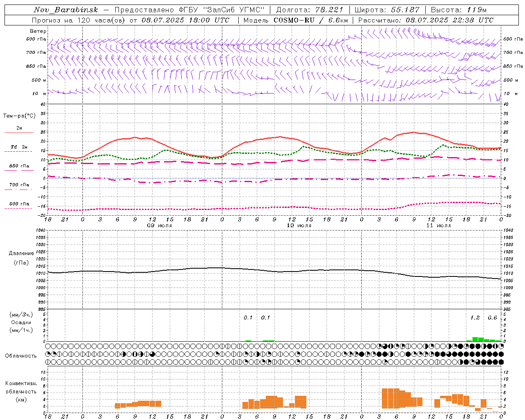Click the text "Предоставлено ФГБУ ЗапСиб УГМС"

[189, 10]
